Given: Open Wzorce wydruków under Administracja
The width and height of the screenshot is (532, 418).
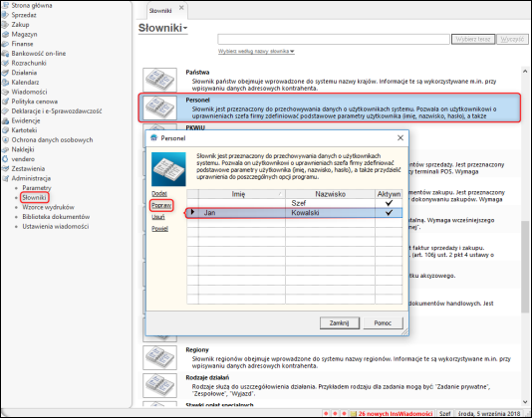Looking at the screenshot, I should pos(48,207).
